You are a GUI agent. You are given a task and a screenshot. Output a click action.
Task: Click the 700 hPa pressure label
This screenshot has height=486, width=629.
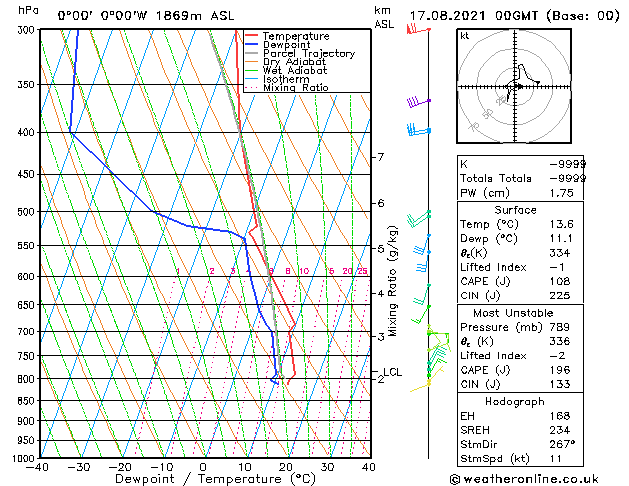[28, 332]
